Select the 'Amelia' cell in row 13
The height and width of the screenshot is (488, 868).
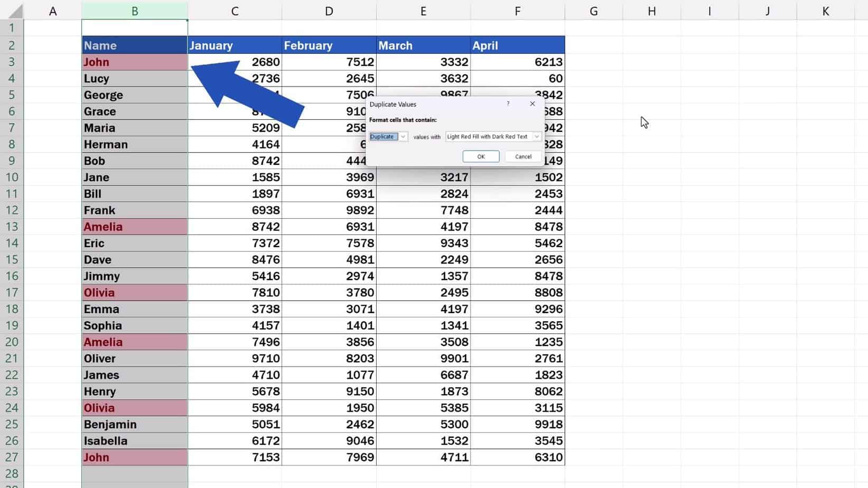tap(134, 227)
